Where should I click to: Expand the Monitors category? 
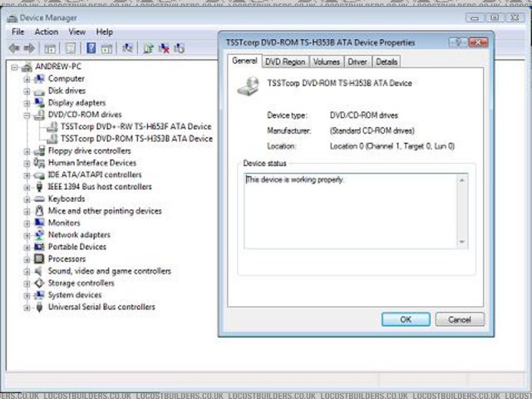27,224
